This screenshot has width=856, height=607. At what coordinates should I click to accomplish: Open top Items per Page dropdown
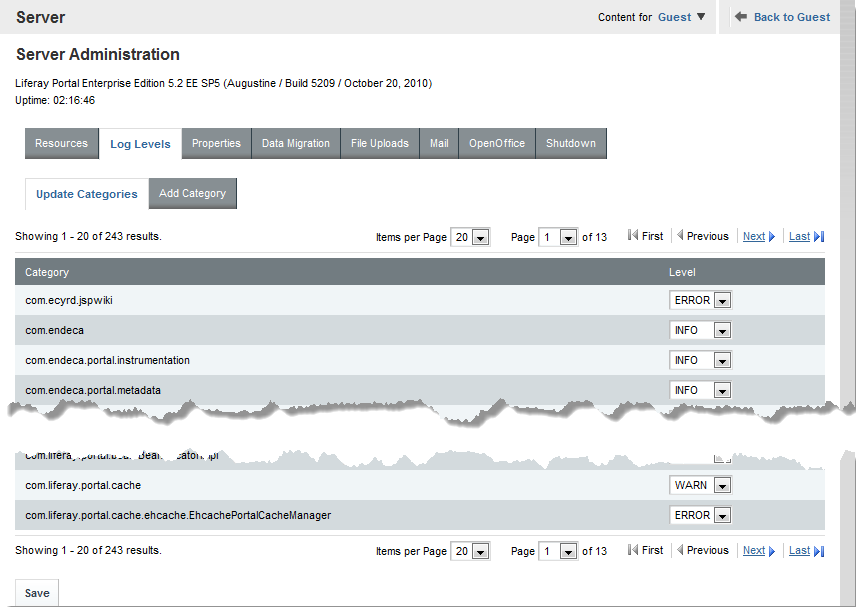470,237
